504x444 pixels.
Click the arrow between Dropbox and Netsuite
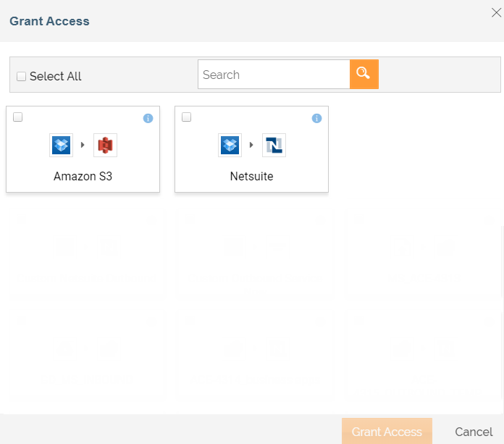click(252, 146)
